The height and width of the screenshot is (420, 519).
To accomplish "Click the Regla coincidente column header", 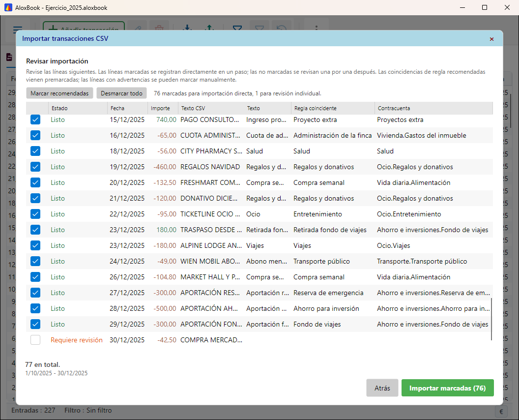I will [x=333, y=108].
